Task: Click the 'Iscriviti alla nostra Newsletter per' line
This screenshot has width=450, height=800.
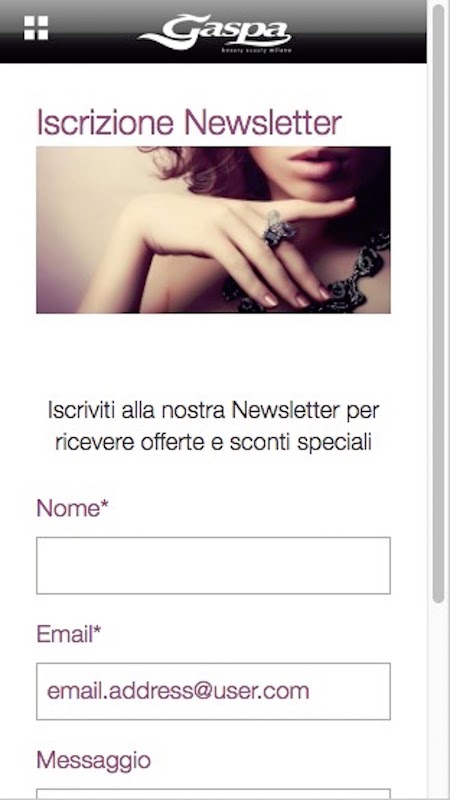Action: (213, 410)
